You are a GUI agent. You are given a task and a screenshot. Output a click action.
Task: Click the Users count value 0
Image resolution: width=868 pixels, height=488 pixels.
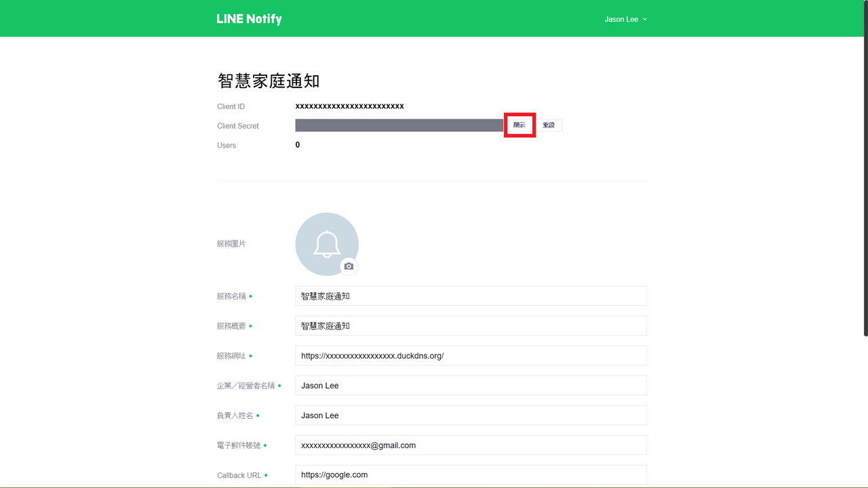coord(298,145)
